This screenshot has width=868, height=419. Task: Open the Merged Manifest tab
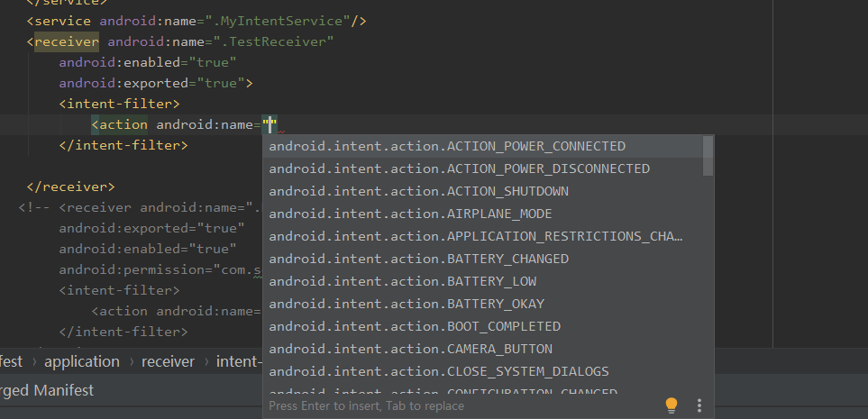tap(47, 391)
